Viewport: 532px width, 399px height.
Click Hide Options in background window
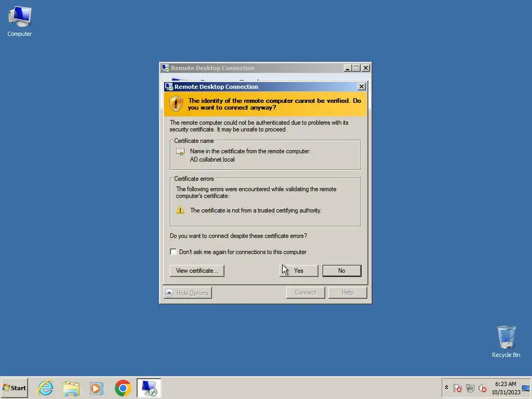click(188, 293)
